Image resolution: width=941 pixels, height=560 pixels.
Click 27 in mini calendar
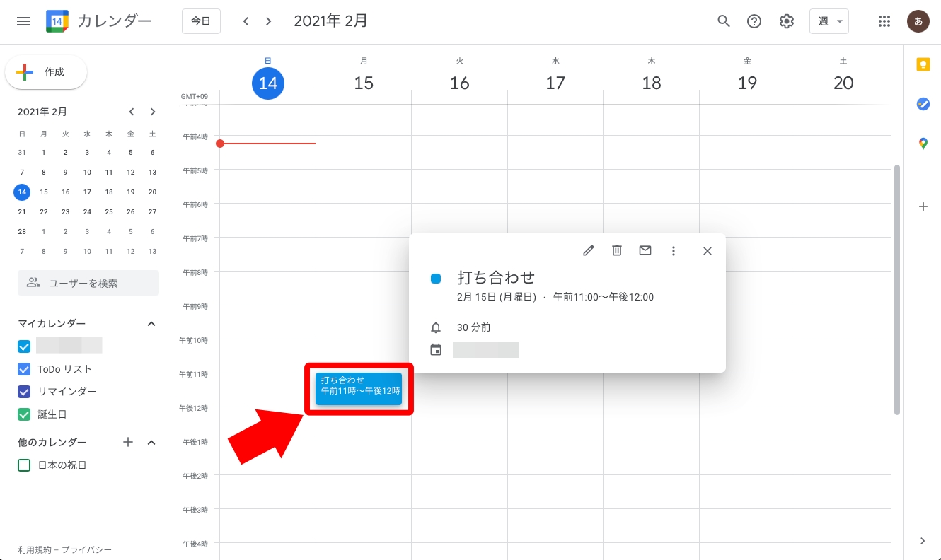point(152,211)
